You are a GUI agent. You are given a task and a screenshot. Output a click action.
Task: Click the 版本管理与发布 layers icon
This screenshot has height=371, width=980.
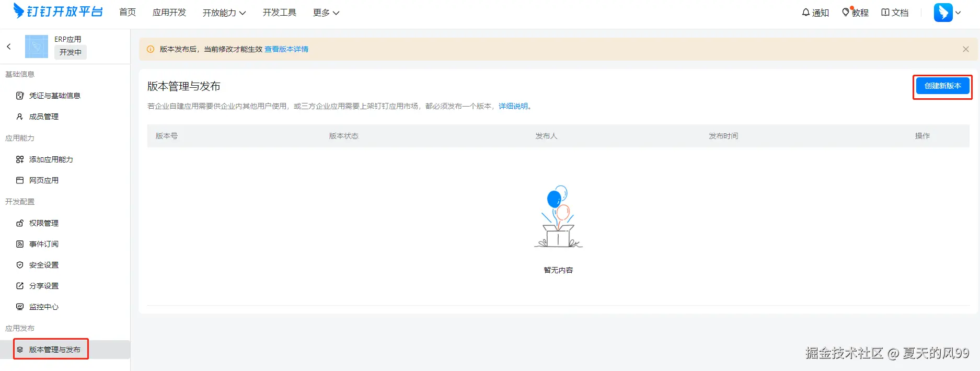(20, 350)
